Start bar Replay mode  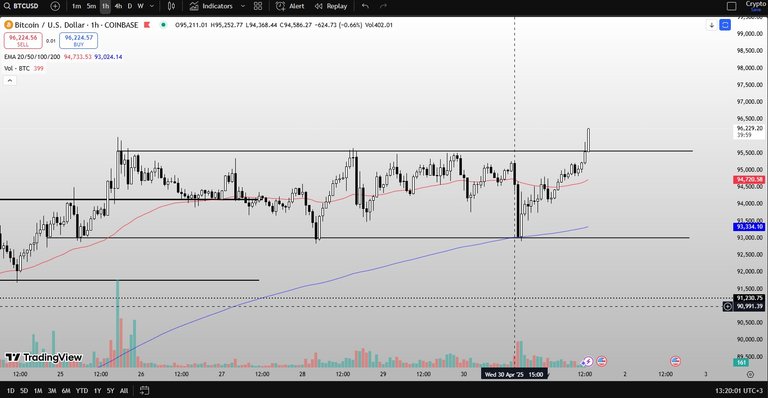pos(331,6)
